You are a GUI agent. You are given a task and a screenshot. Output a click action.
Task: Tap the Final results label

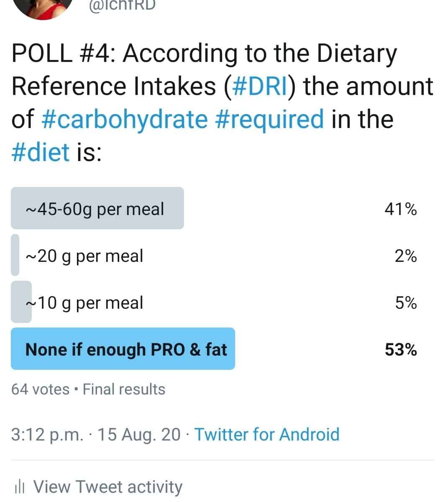point(124,389)
